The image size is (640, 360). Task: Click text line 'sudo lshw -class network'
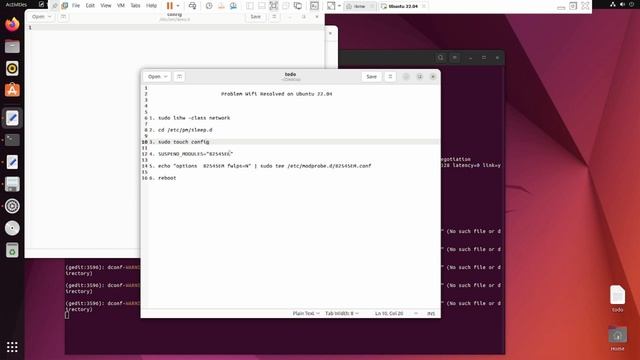point(194,118)
